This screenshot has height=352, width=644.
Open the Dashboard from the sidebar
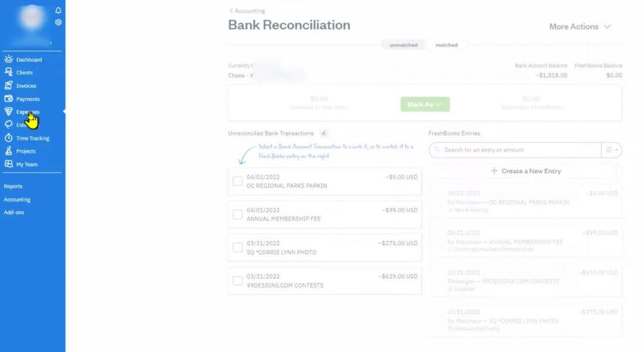click(x=27, y=59)
